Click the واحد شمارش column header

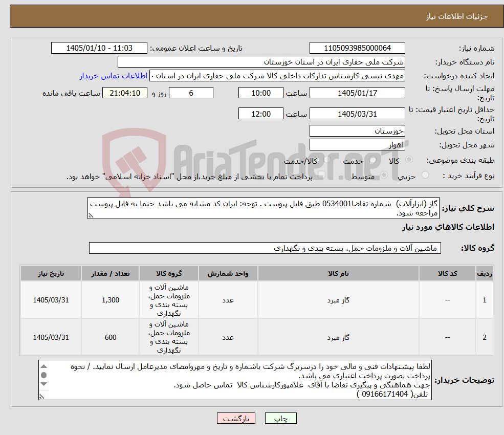(x=228, y=274)
